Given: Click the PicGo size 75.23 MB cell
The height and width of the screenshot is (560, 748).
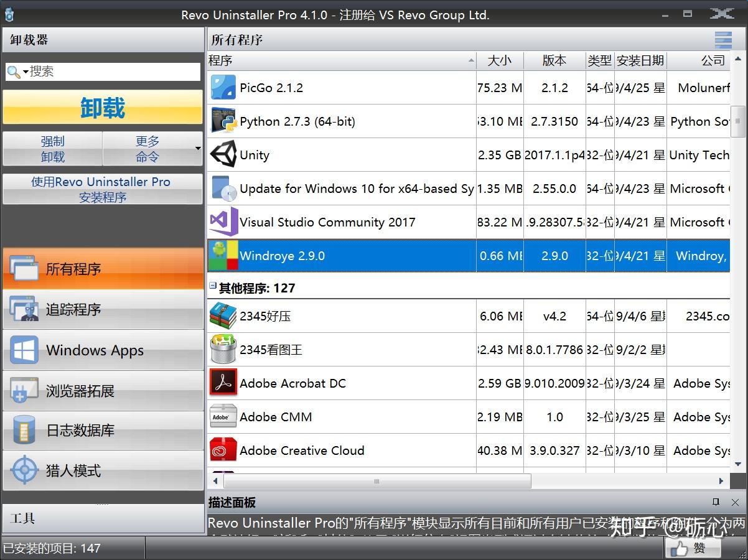Looking at the screenshot, I should (x=499, y=88).
